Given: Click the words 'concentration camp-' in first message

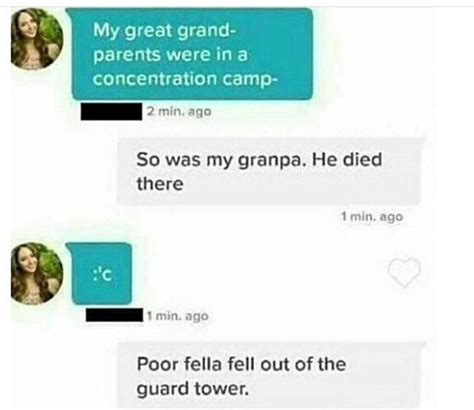Looking at the screenshot, I should click(x=185, y=79).
